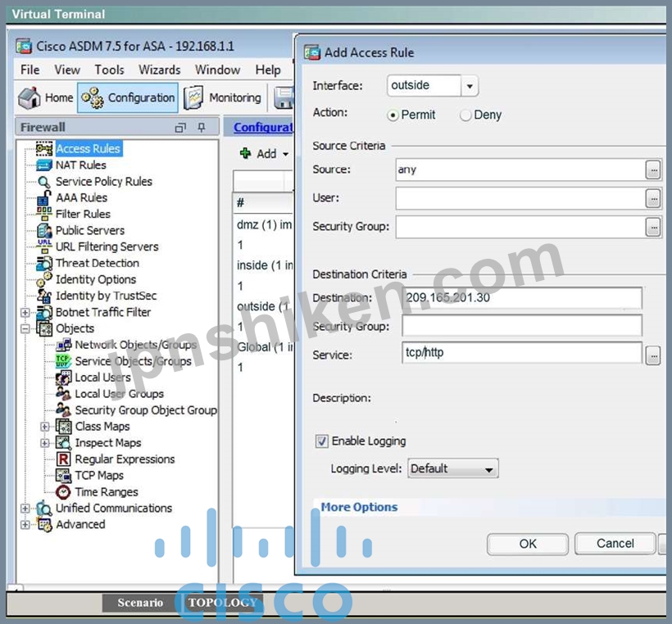Open the File menu
This screenshot has width=672, height=624.
pos(30,70)
